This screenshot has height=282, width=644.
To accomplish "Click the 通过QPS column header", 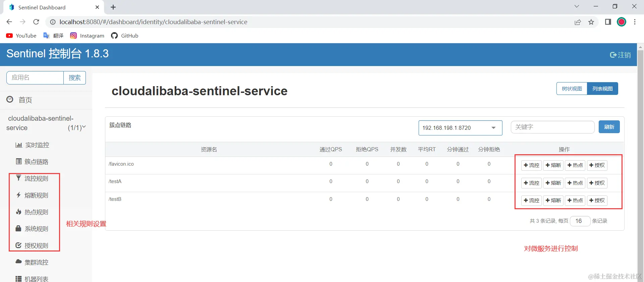I will point(331,150).
